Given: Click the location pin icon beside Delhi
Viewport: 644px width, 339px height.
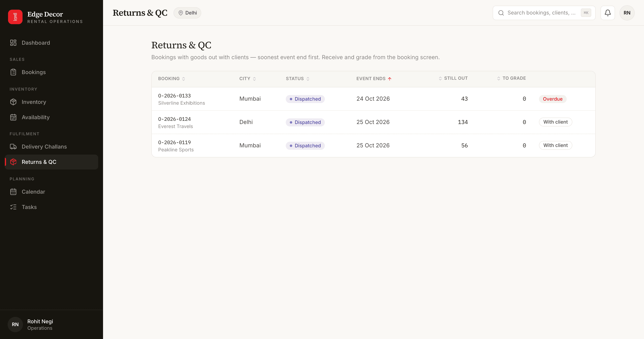Looking at the screenshot, I should [x=181, y=13].
